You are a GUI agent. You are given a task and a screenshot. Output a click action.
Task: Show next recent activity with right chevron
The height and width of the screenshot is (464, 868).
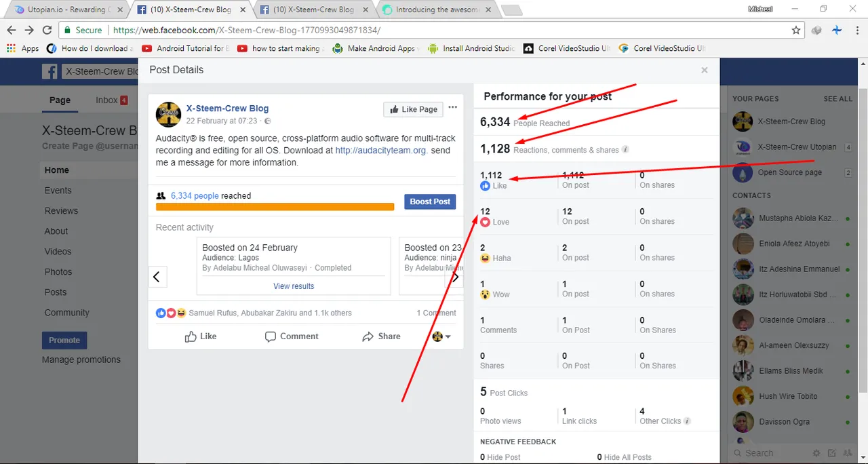coord(455,277)
